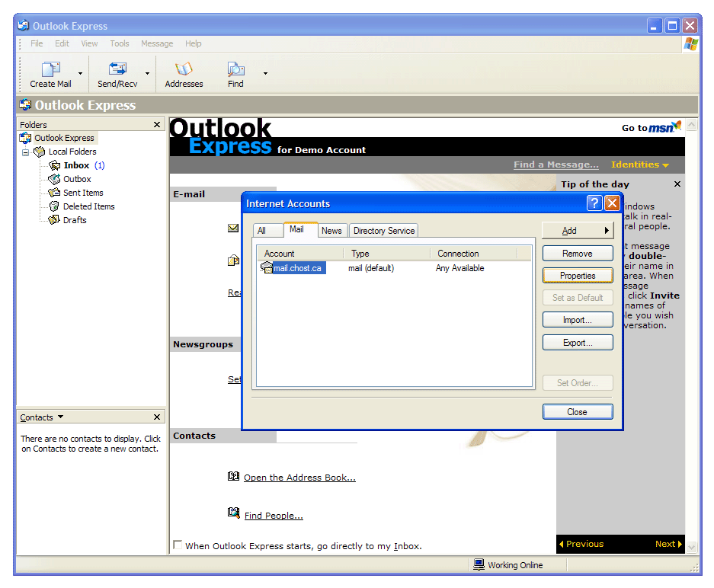This screenshot has height=588, width=714.
Task: Click the Find a Message link
Action: pos(556,165)
